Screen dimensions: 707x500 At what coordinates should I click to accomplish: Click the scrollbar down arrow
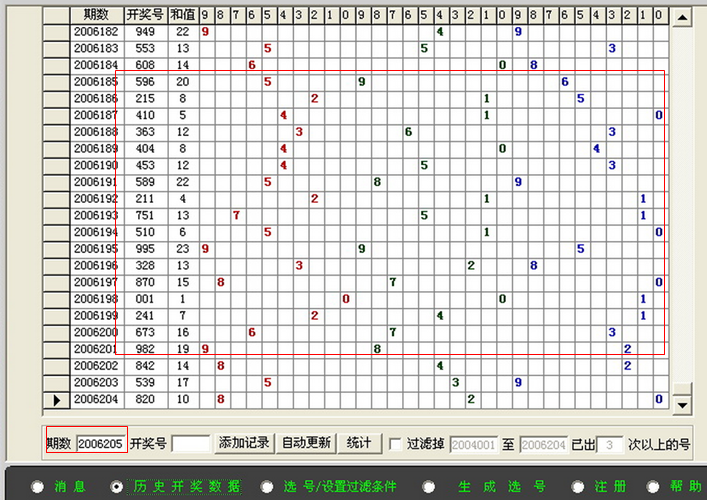[682, 405]
